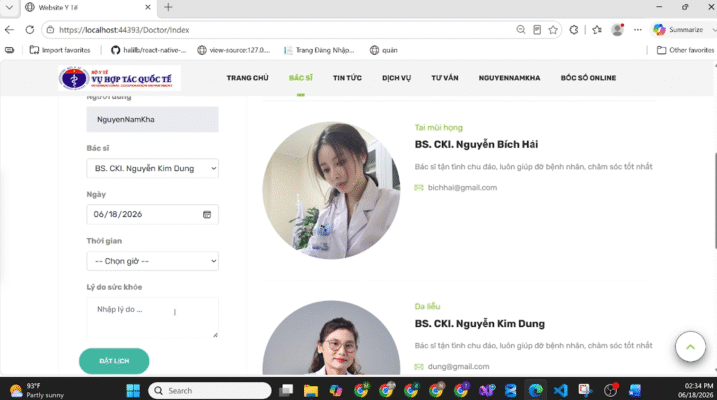Image resolution: width=717 pixels, height=400 pixels.
Task: Click the NguyenNamKha user field
Action: coord(152,119)
